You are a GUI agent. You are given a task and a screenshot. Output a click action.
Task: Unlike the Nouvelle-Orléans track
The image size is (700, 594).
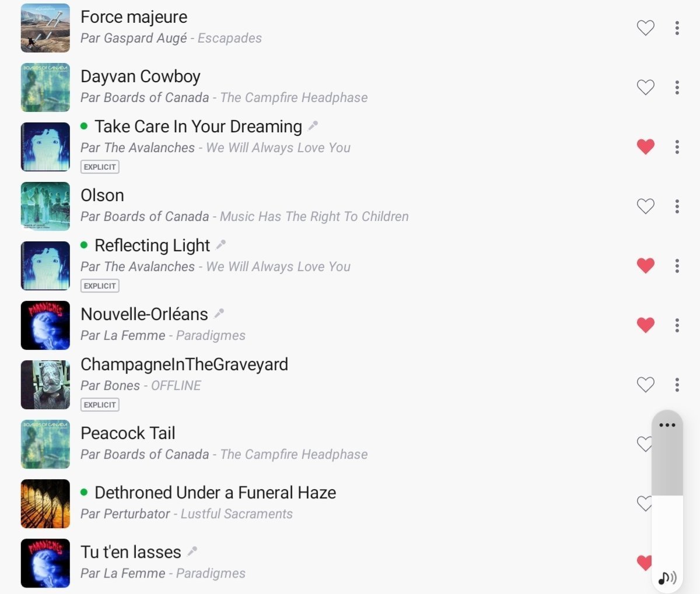pyautogui.click(x=645, y=325)
